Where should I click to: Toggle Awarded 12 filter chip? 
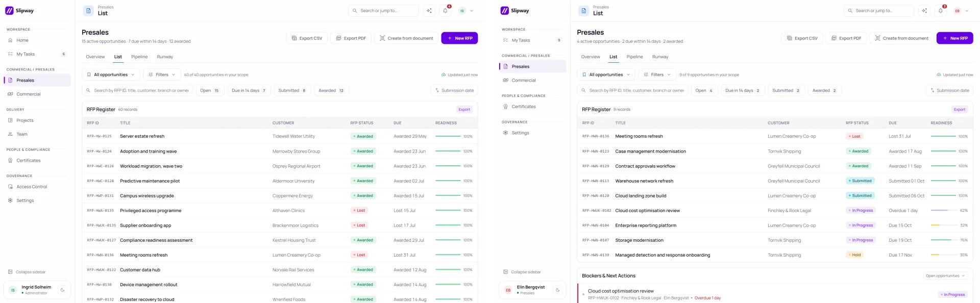[x=331, y=90]
